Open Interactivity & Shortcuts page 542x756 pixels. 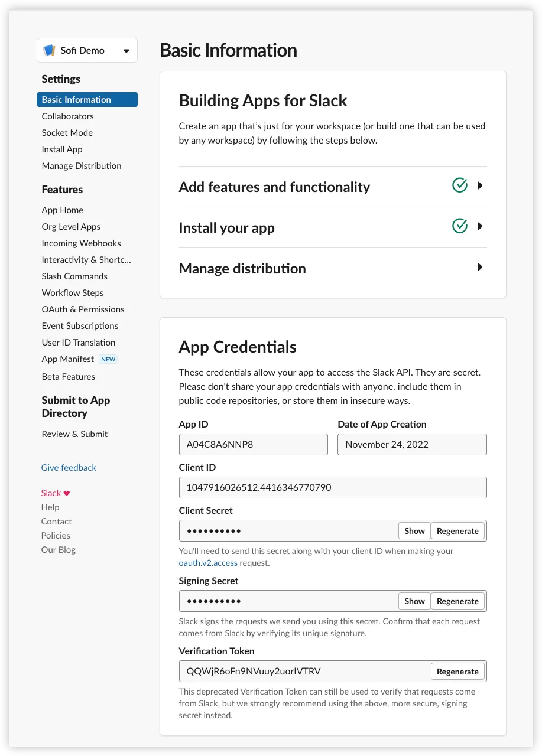(86, 260)
